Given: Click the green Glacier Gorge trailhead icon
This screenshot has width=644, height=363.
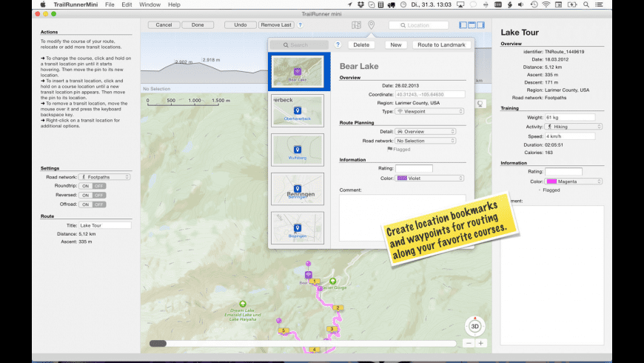Looking at the screenshot, I should 332,282.
